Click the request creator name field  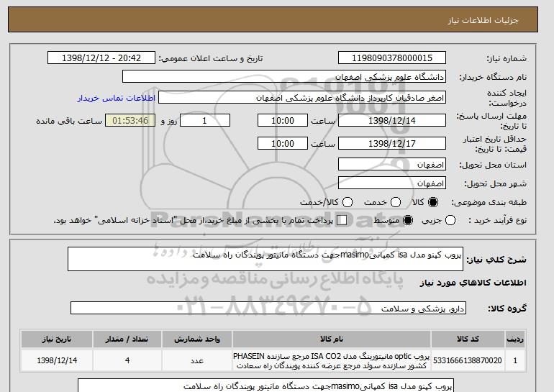pyautogui.click(x=302, y=98)
